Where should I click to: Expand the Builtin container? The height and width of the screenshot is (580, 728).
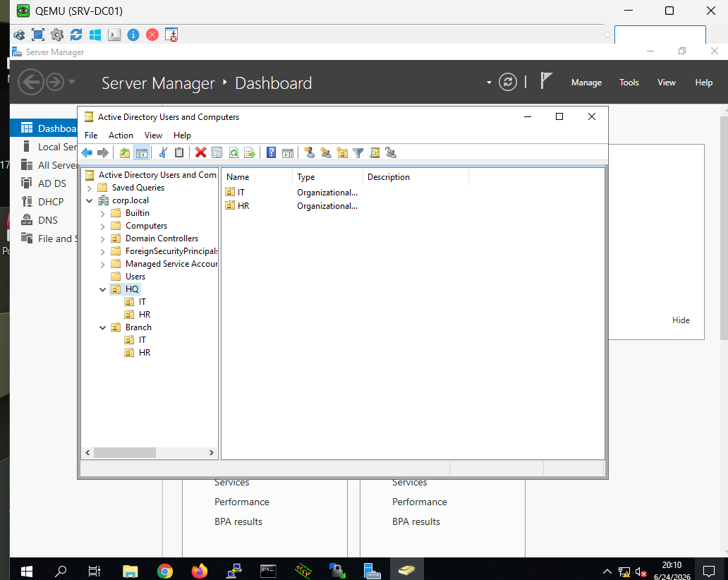pos(102,214)
